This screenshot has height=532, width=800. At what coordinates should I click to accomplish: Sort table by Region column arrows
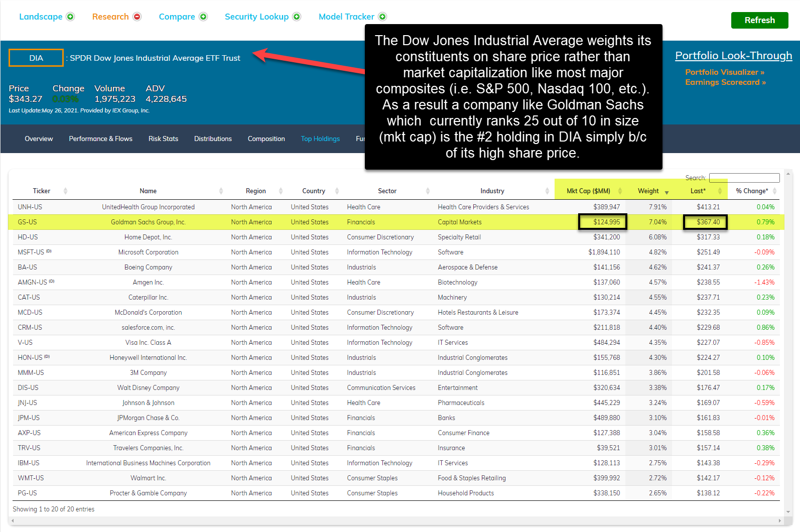click(281, 191)
